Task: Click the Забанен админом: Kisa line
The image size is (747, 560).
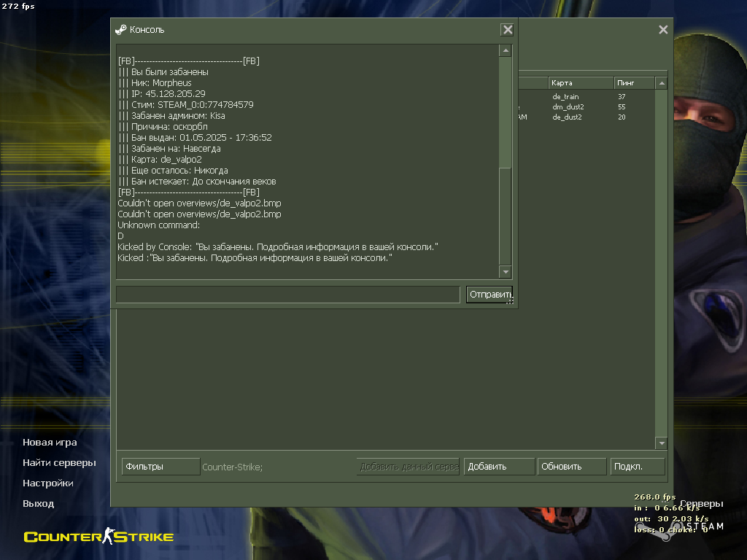Action: [171, 116]
